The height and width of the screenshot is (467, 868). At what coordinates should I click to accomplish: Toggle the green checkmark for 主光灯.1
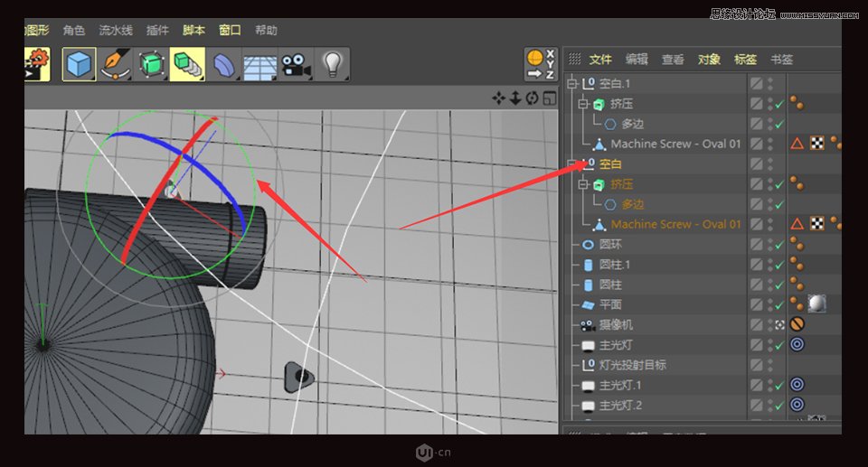(x=779, y=385)
